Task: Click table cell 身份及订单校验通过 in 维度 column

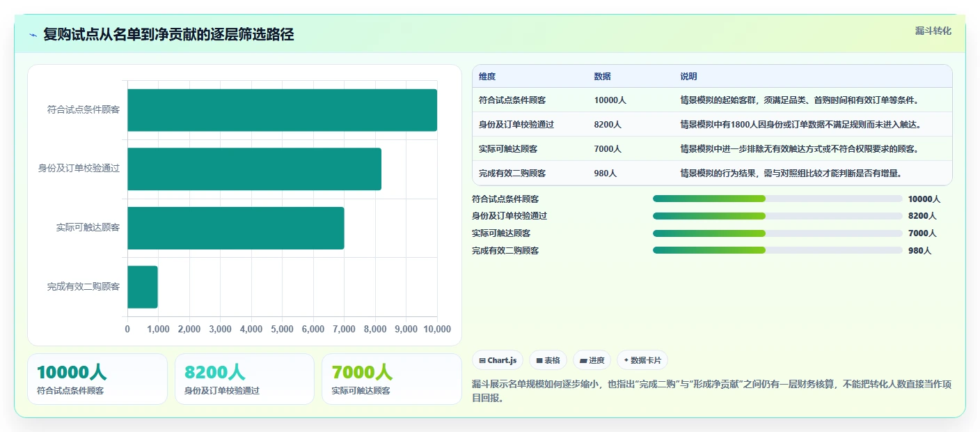Action: point(516,125)
